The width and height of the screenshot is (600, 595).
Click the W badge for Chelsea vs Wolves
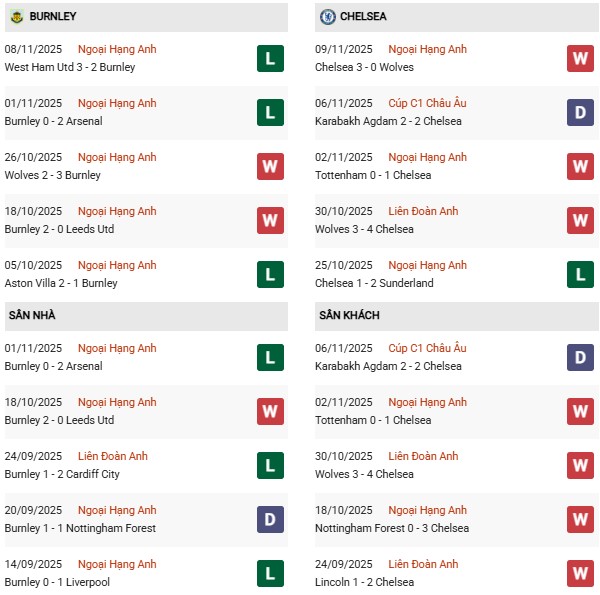pos(580,59)
